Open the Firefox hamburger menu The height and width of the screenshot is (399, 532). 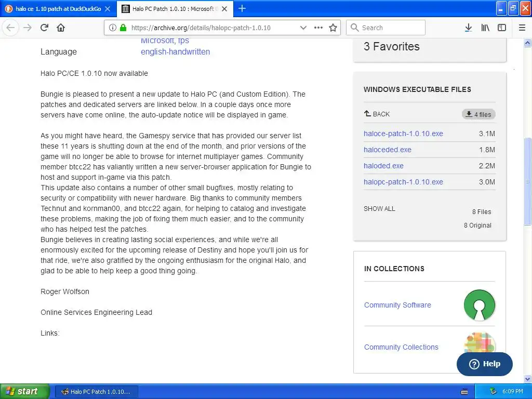tap(522, 28)
